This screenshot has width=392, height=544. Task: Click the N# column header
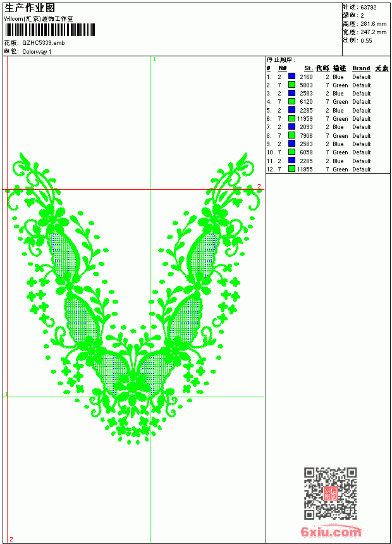coord(283,68)
